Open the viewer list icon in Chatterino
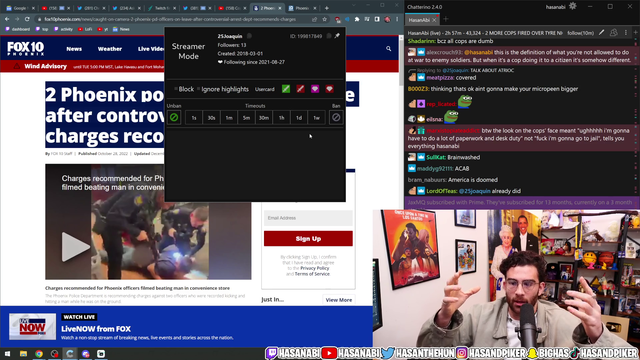 613,33
